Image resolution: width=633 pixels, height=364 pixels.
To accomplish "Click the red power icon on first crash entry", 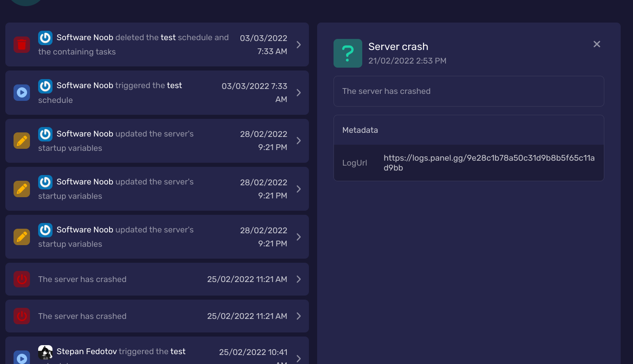I will [22, 279].
